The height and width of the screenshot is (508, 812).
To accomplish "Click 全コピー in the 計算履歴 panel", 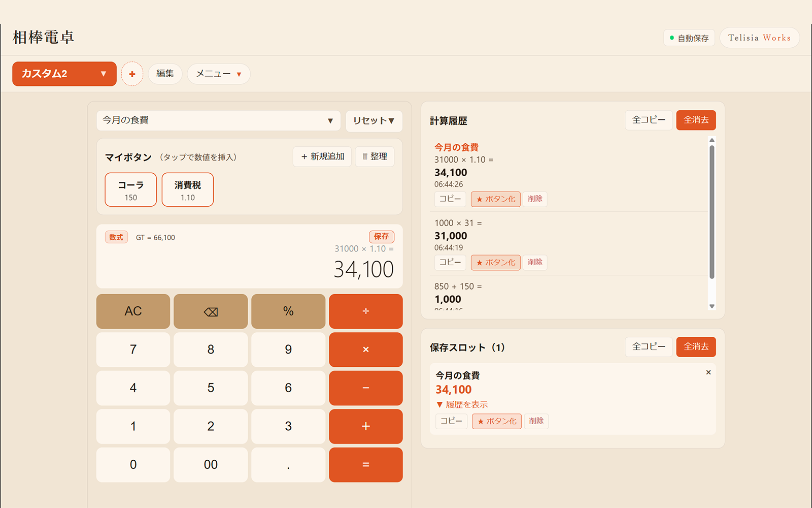I will [649, 120].
